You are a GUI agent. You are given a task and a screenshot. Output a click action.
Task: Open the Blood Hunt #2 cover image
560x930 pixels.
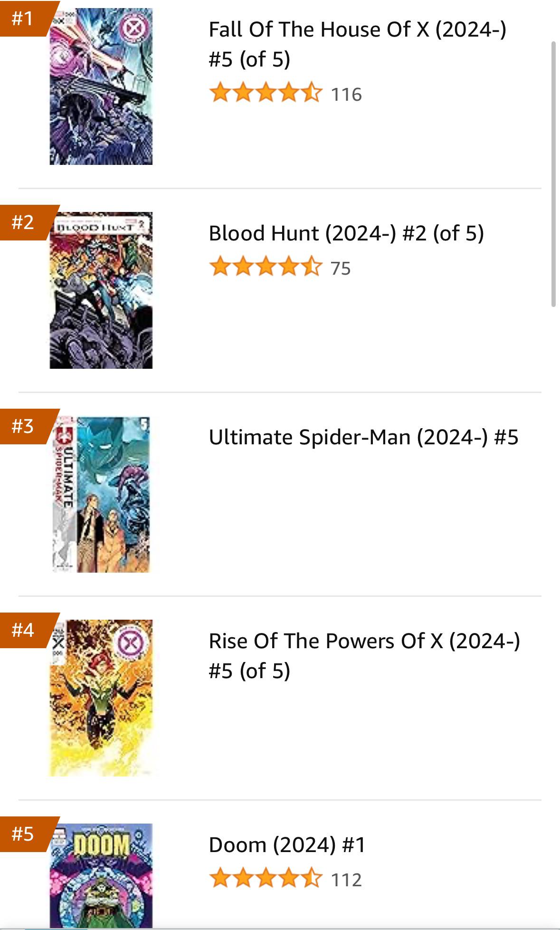pos(101,290)
